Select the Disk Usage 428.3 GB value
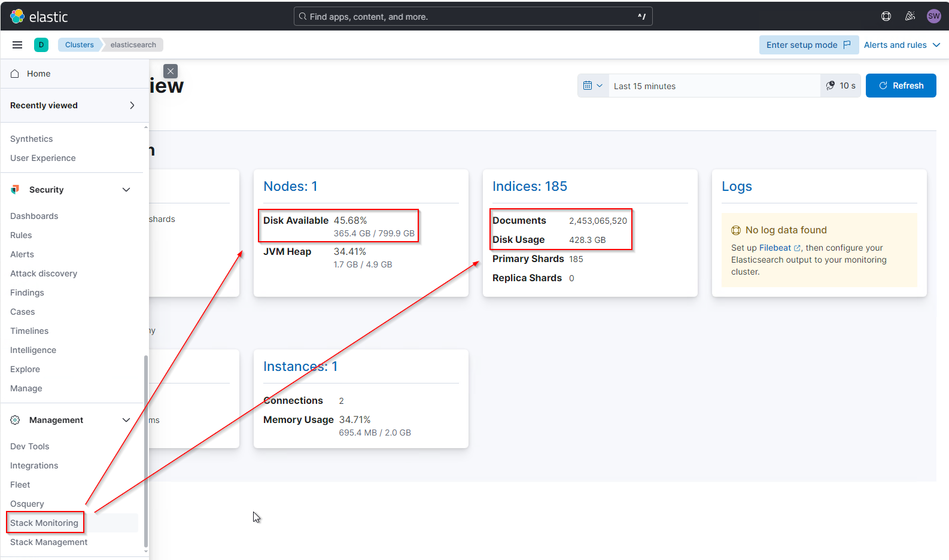The image size is (949, 560). pos(587,240)
